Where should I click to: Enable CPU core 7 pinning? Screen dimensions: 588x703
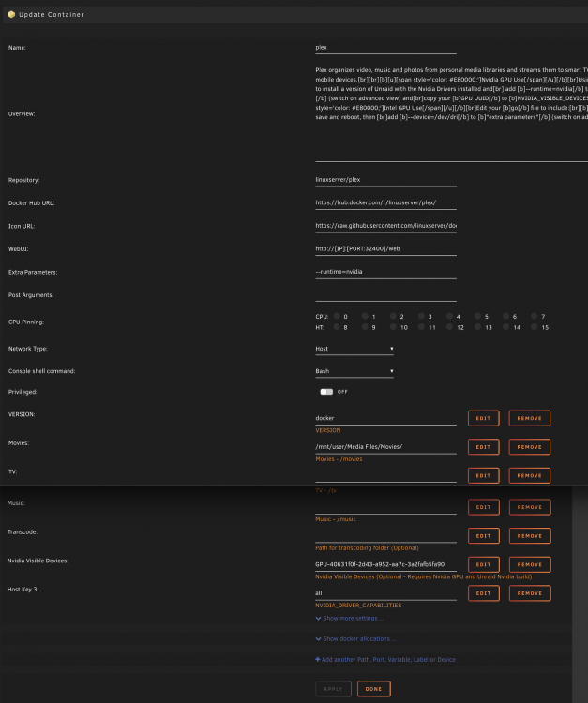[x=535, y=316]
